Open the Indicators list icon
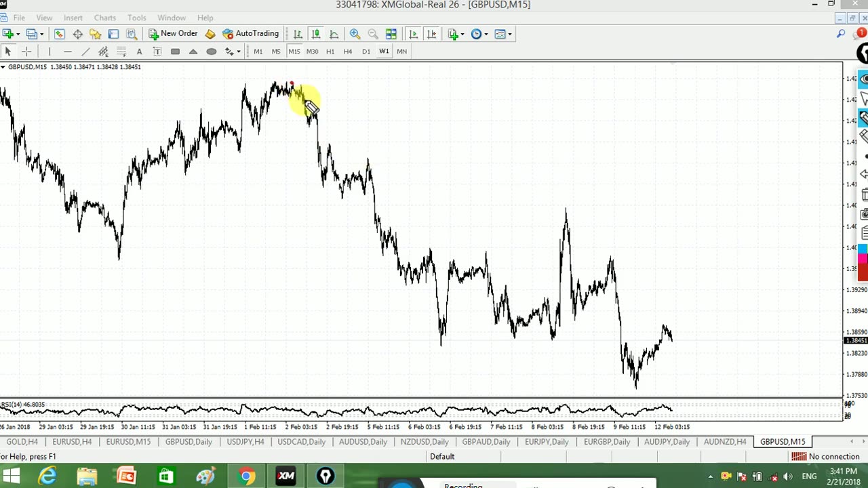Viewport: 868px width, 488px height. [x=453, y=34]
